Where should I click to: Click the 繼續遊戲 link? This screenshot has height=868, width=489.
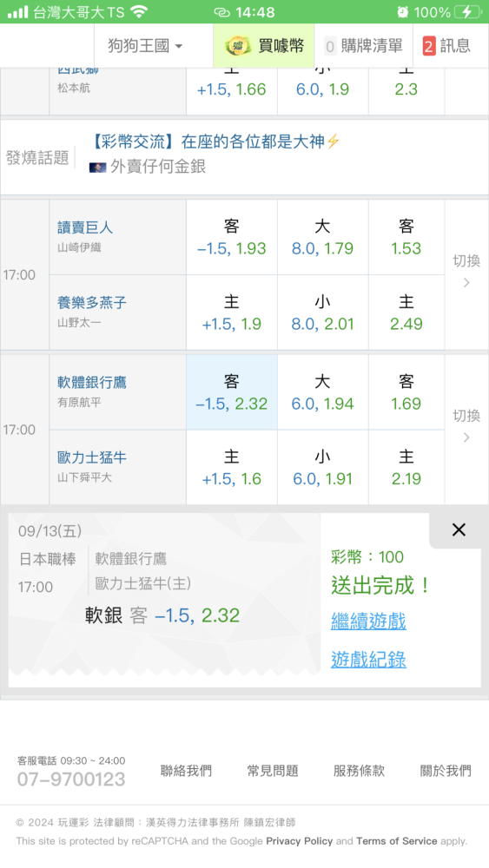click(x=368, y=621)
